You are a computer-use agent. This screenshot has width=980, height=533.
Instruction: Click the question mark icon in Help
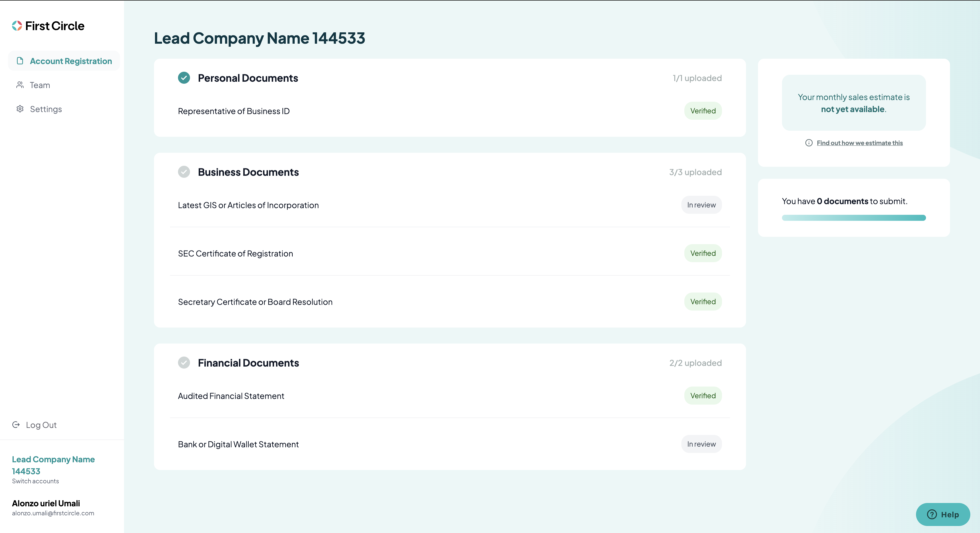(x=932, y=514)
